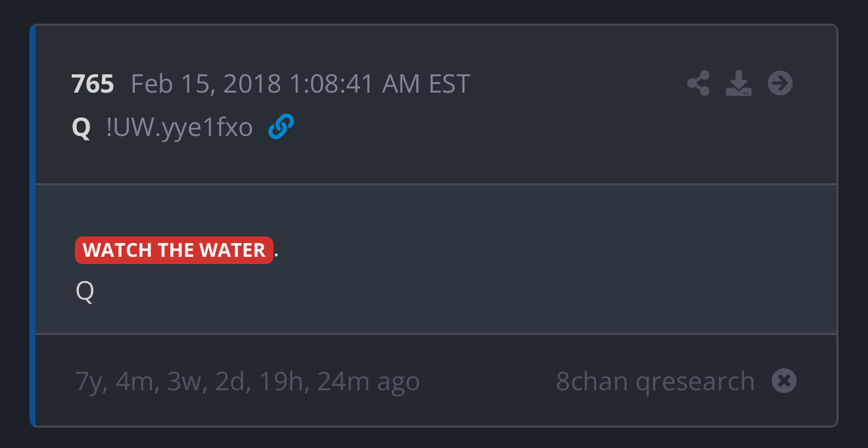Image resolution: width=868 pixels, height=448 pixels.
Task: Click the Q signature in post body
Action: (x=85, y=291)
